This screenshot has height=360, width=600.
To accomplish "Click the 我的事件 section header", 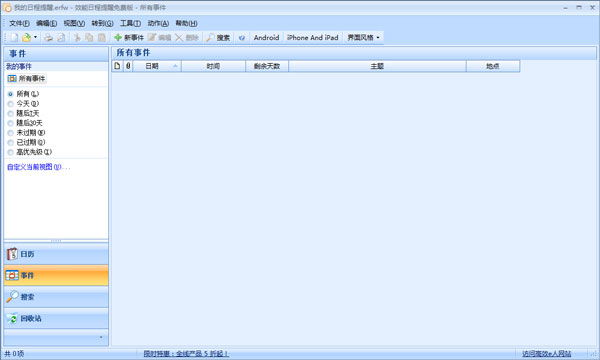I will coord(56,67).
